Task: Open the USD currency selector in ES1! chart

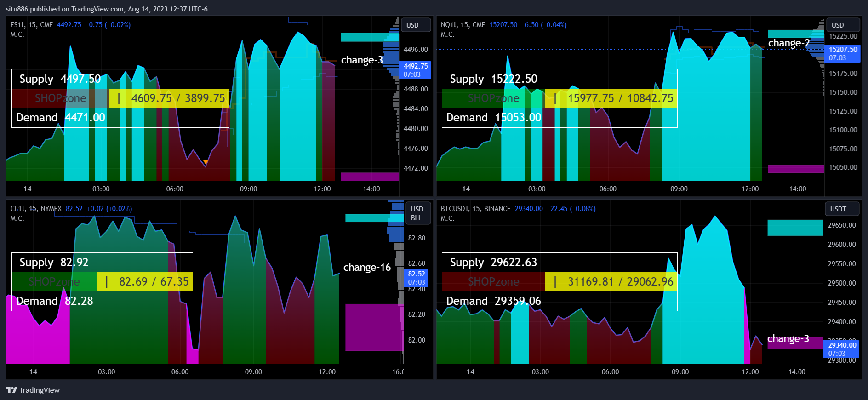Action: click(416, 25)
